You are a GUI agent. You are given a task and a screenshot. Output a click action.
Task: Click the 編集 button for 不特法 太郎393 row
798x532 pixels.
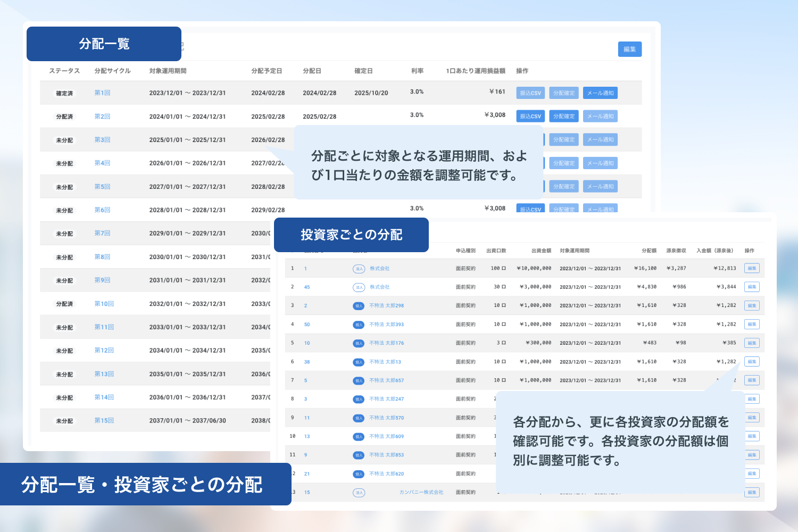pyautogui.click(x=752, y=325)
